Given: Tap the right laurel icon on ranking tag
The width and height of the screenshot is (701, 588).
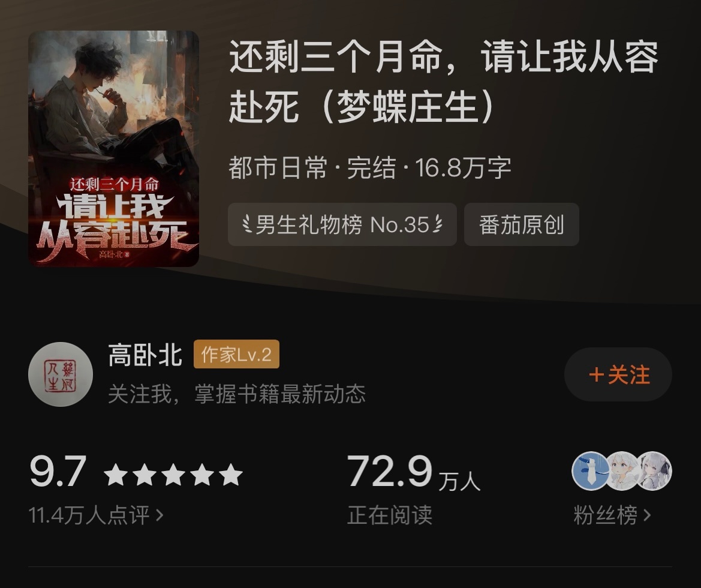Looking at the screenshot, I should (x=438, y=224).
